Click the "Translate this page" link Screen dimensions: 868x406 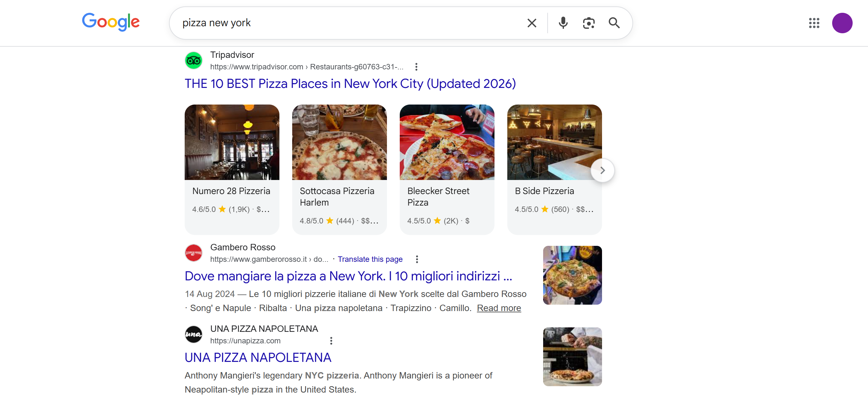(x=370, y=259)
